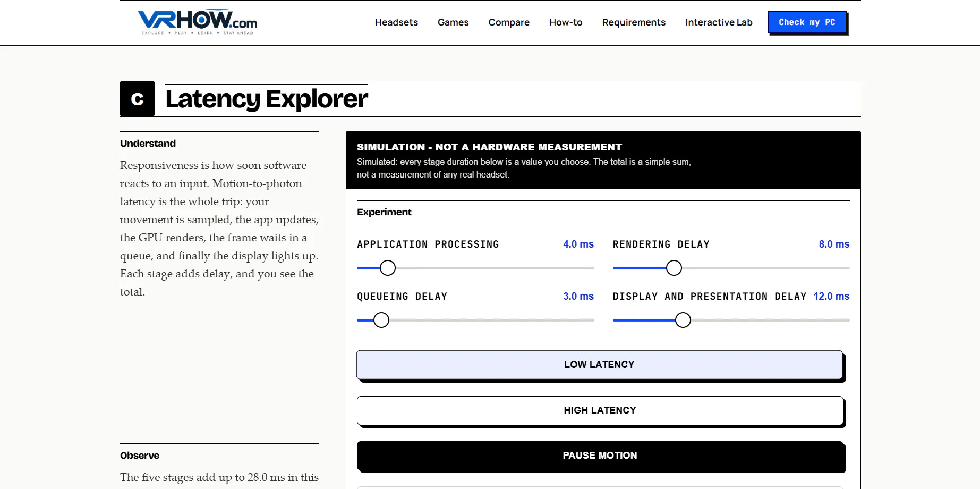Click the black C section badge
This screenshot has width=980, height=489.
coord(137,99)
